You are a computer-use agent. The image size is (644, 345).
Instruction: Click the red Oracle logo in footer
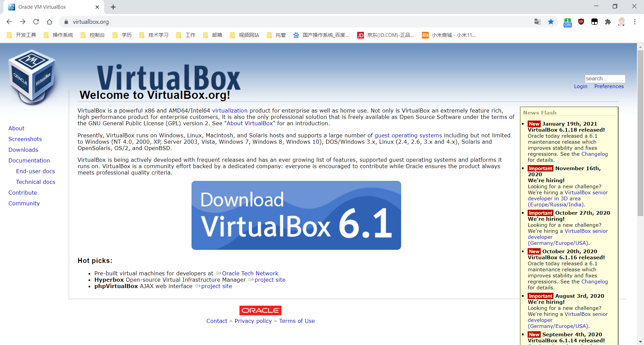(x=260, y=310)
